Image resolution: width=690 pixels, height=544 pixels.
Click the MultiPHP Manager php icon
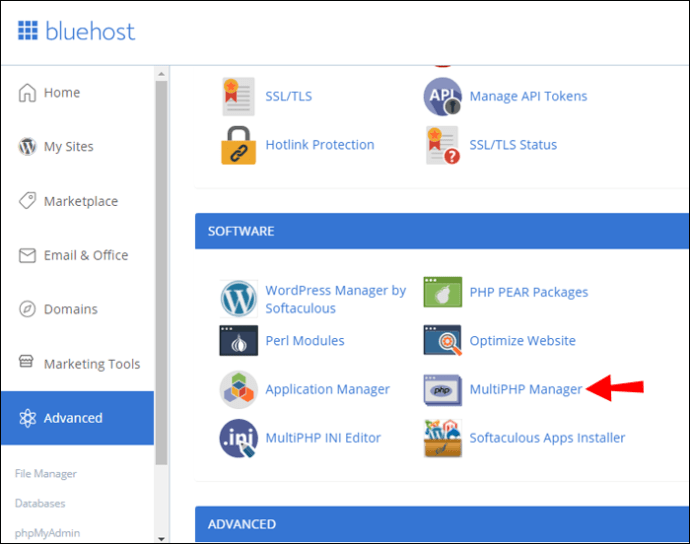tap(443, 389)
